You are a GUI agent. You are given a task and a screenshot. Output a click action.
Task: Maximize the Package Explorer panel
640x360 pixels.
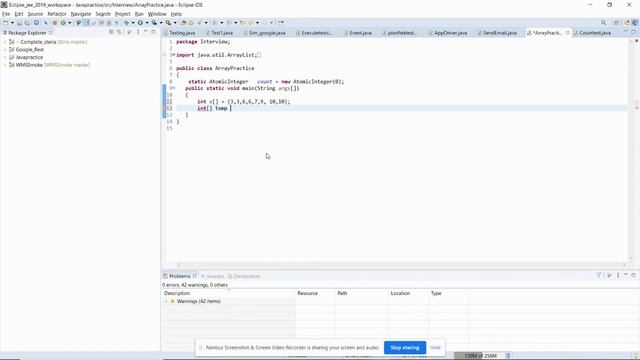pyautogui.click(x=153, y=32)
